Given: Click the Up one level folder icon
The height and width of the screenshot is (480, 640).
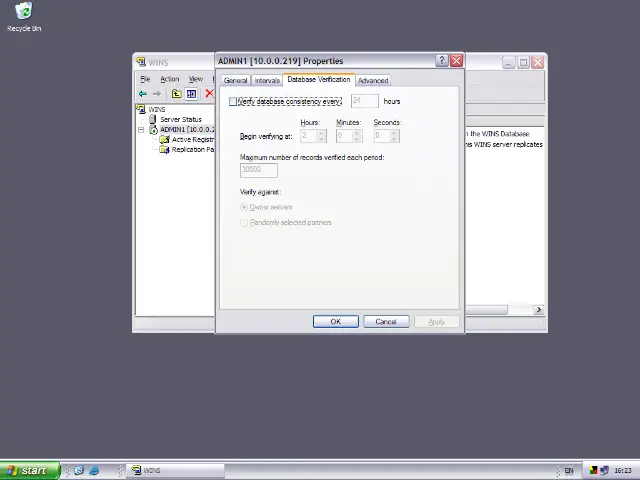Looking at the screenshot, I should click(x=176, y=94).
